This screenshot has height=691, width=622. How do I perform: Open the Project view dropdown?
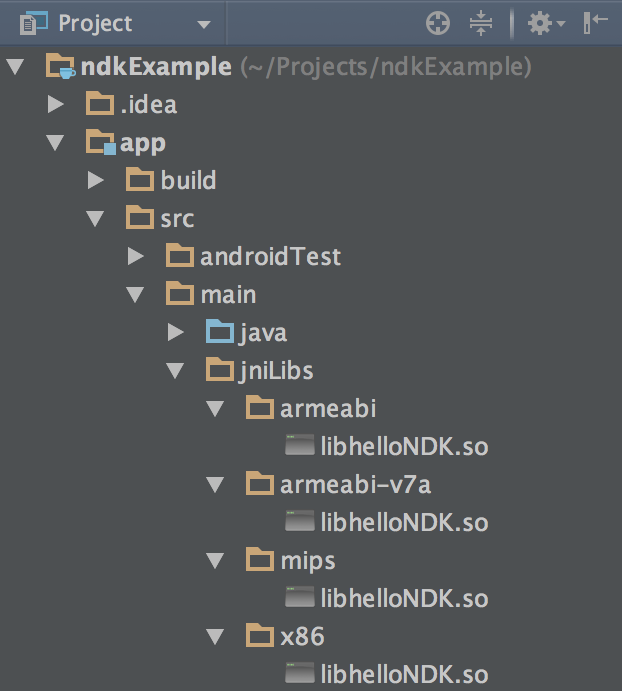pyautogui.click(x=203, y=23)
